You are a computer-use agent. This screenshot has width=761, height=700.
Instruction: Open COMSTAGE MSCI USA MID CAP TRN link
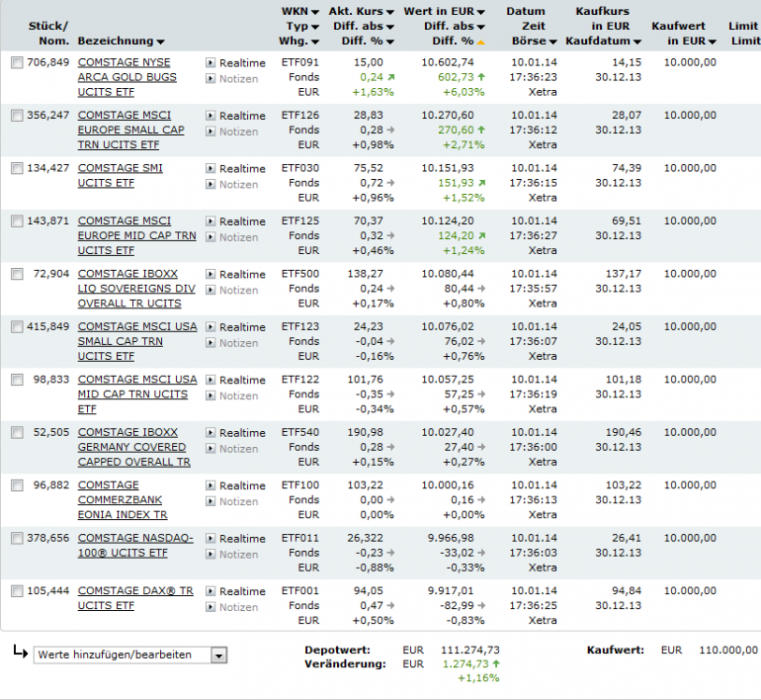137,394
